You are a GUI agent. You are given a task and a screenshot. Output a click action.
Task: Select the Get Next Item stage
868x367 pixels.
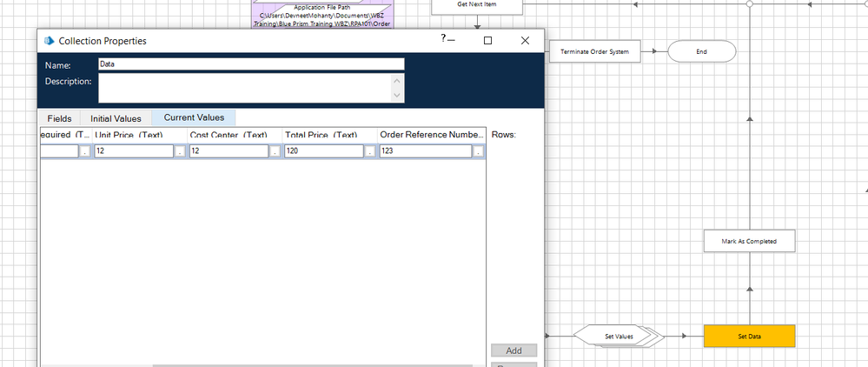[477, 5]
